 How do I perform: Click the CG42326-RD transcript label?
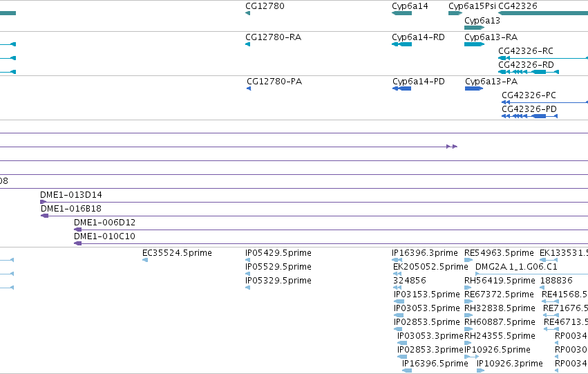(526, 65)
